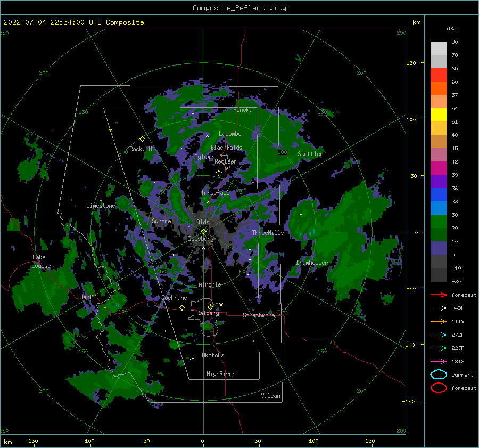Click the Cochrane label

coord(174,298)
